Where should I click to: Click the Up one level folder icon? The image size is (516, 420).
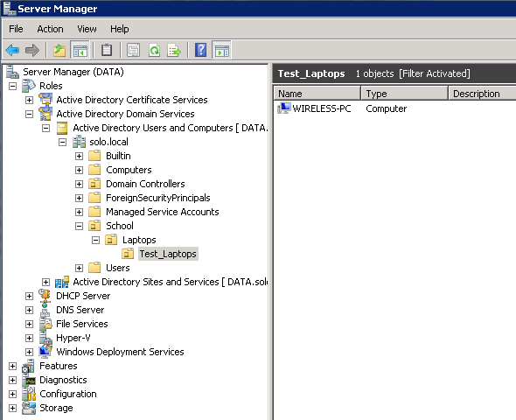click(59, 51)
